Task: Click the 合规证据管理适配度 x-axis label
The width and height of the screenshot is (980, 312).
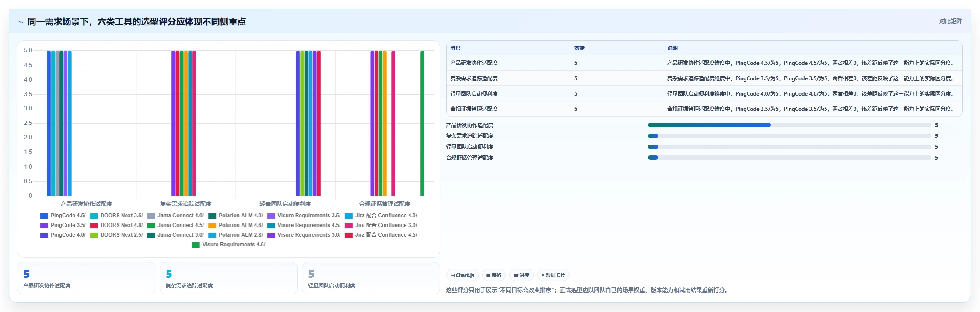Action: [x=385, y=204]
